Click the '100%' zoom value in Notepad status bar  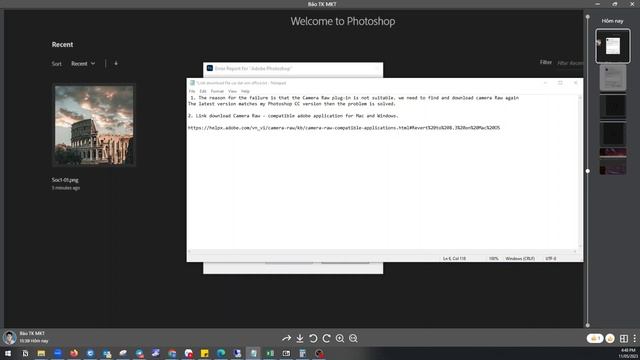[x=493, y=259]
